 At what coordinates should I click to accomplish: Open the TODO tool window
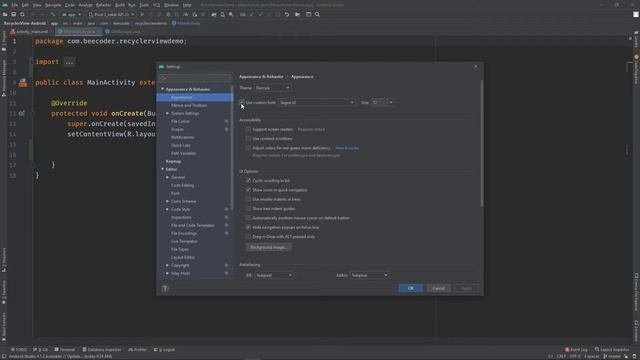point(19,349)
